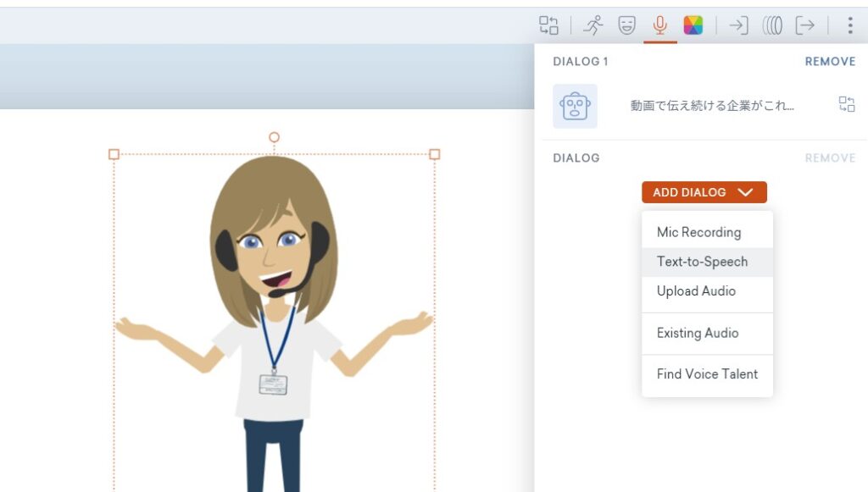Remove Dialog 1 using the REMOVE link

point(830,62)
